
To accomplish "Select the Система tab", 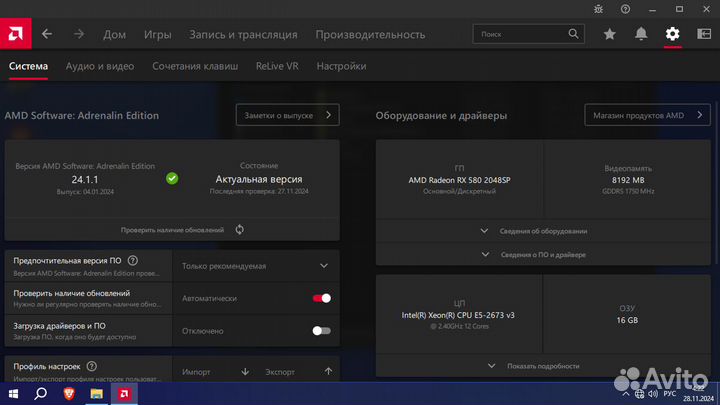I will [x=28, y=66].
